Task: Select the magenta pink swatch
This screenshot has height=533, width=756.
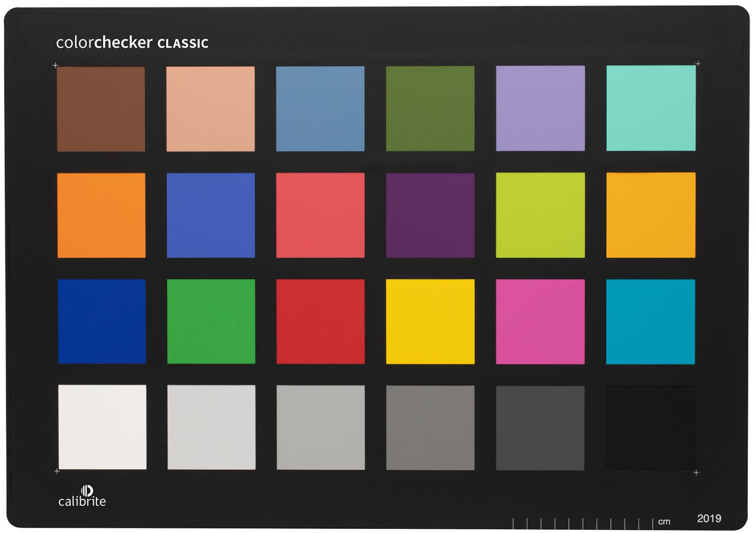Action: coord(540,322)
